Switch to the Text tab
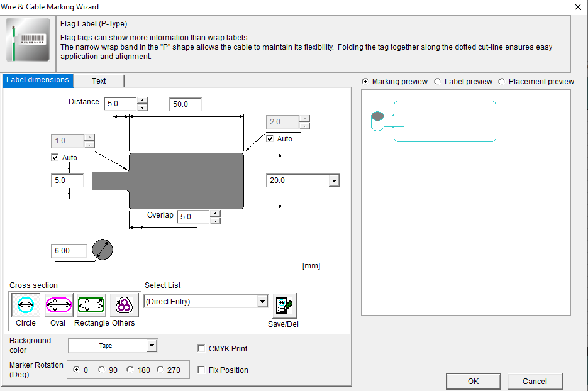588x391 pixels. point(99,81)
